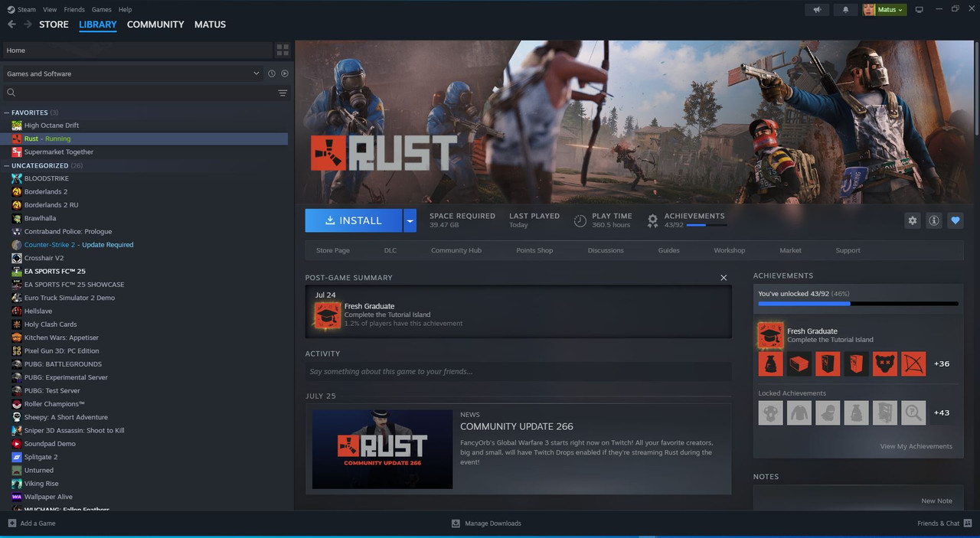
Task: Click the Add a Game plus icon
Action: coord(12,523)
